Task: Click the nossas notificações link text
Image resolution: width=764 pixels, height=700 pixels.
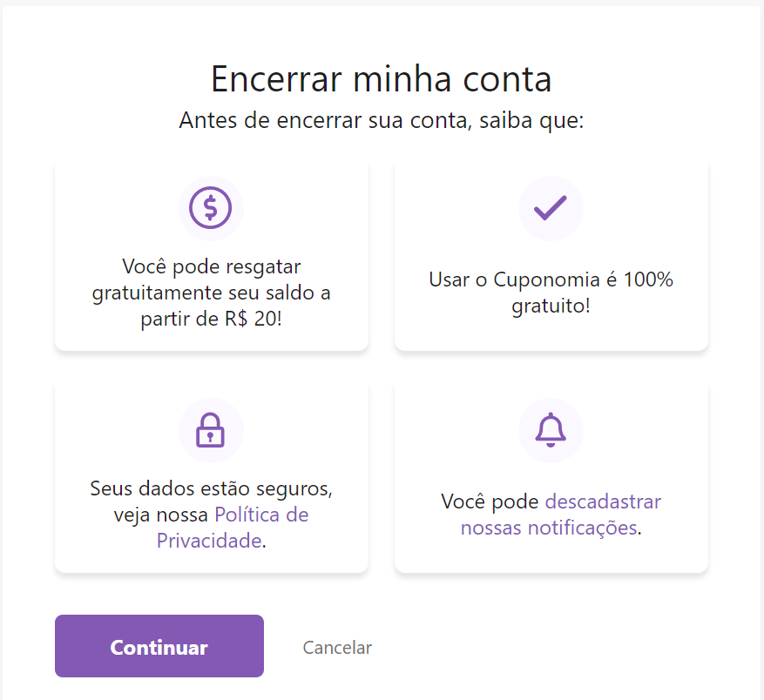Action: 549,528
